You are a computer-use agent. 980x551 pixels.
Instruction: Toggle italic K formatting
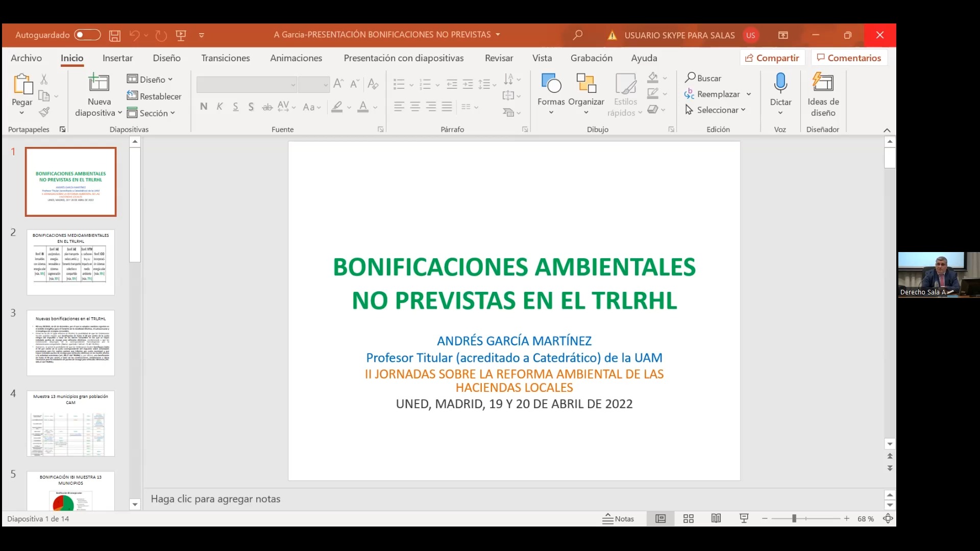point(219,107)
